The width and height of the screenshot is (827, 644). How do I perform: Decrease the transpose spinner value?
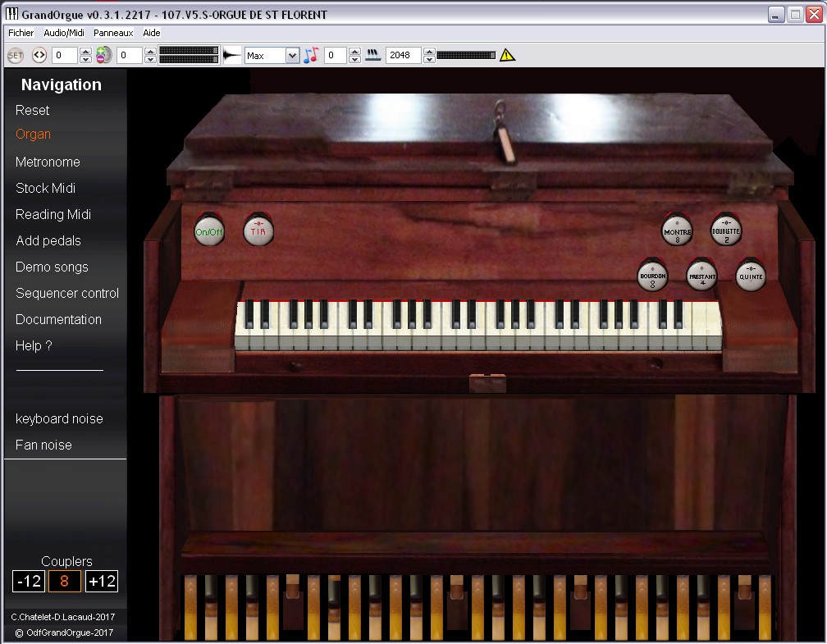(354, 60)
